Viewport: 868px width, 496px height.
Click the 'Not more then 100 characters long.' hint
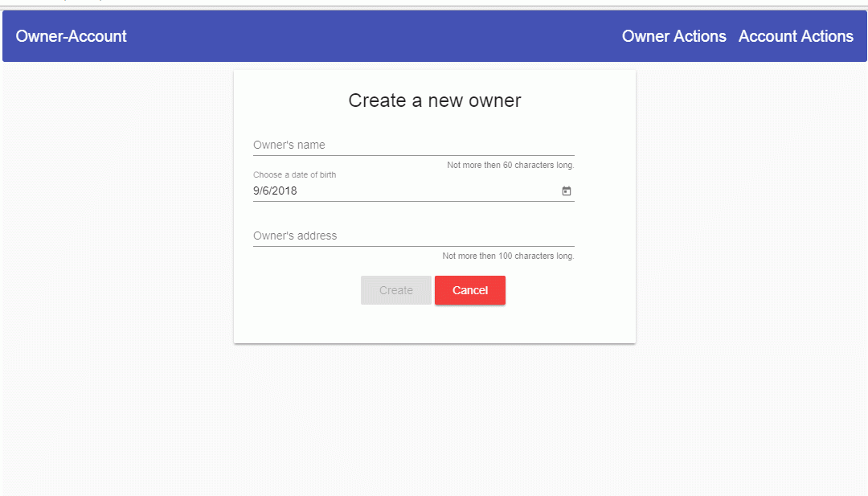coord(508,256)
